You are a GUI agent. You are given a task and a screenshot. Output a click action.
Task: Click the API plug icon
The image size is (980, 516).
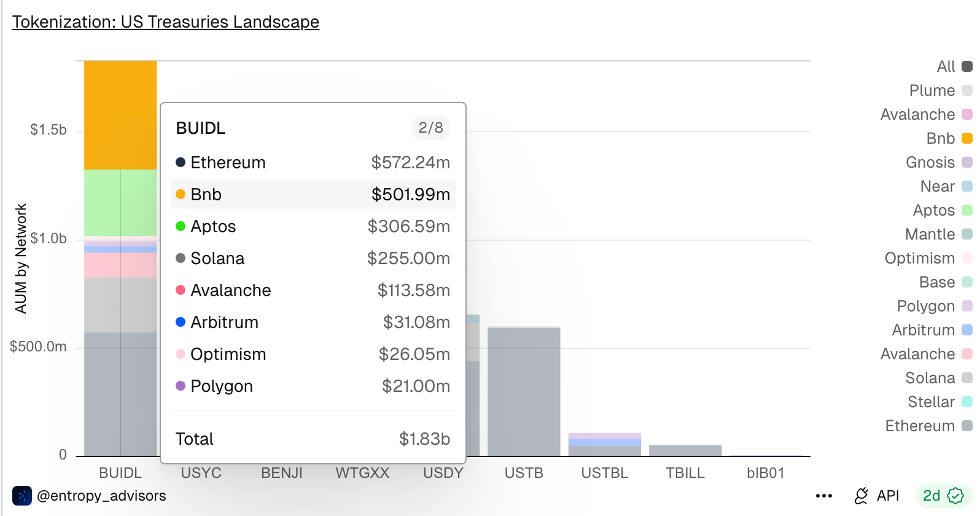pos(861,496)
